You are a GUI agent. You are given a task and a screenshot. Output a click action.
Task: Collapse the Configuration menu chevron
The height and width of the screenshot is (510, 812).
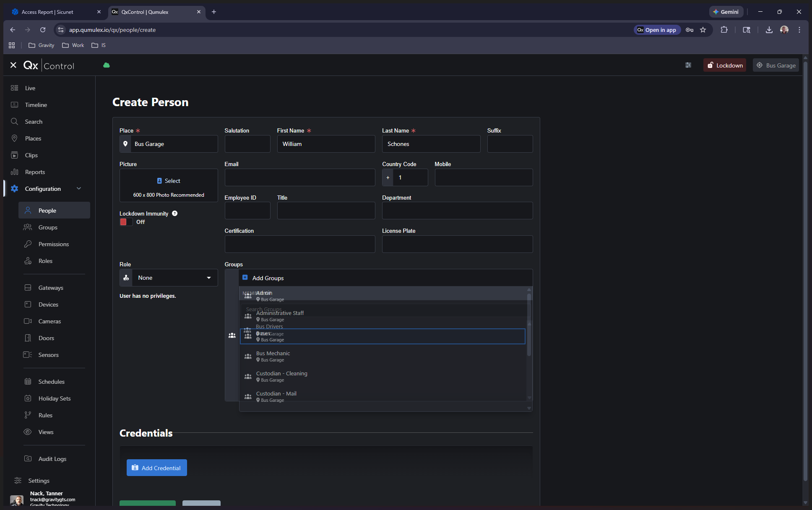(79, 189)
